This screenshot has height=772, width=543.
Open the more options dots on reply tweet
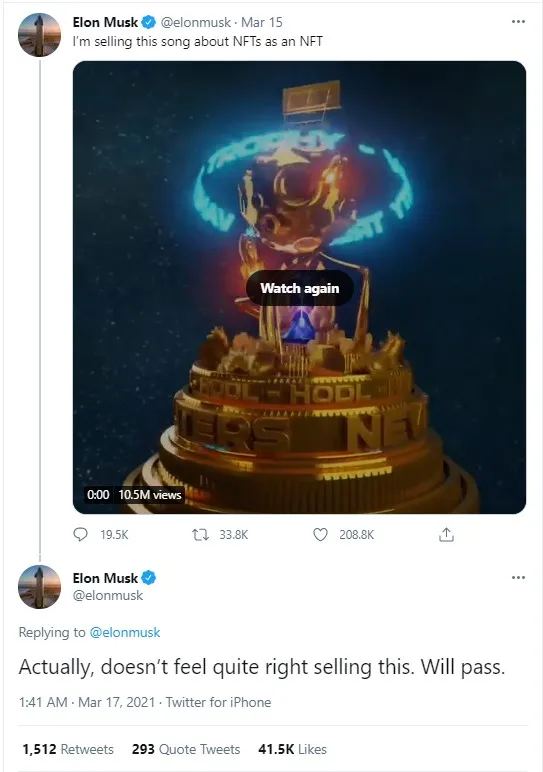point(518,578)
